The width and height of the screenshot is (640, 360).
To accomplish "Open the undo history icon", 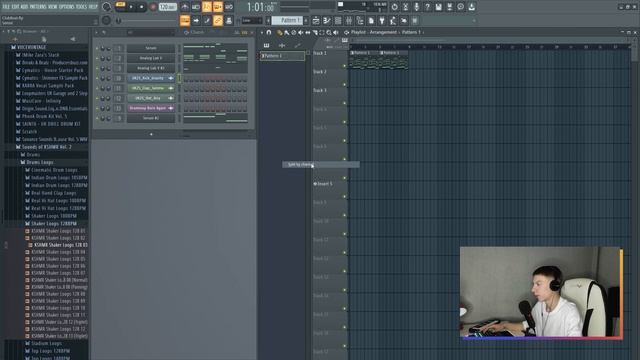I will pyautogui.click(x=394, y=7).
